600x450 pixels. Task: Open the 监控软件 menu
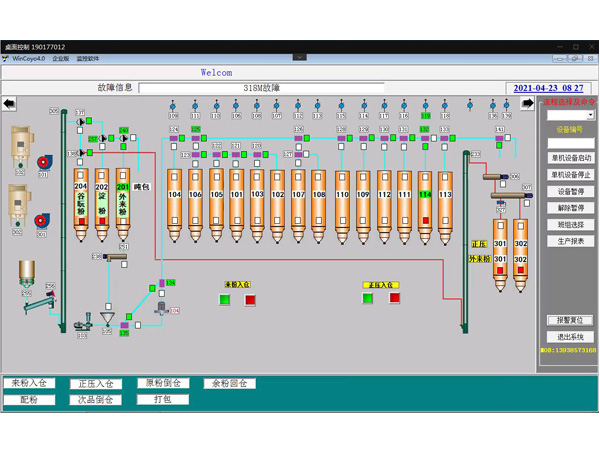click(87, 59)
